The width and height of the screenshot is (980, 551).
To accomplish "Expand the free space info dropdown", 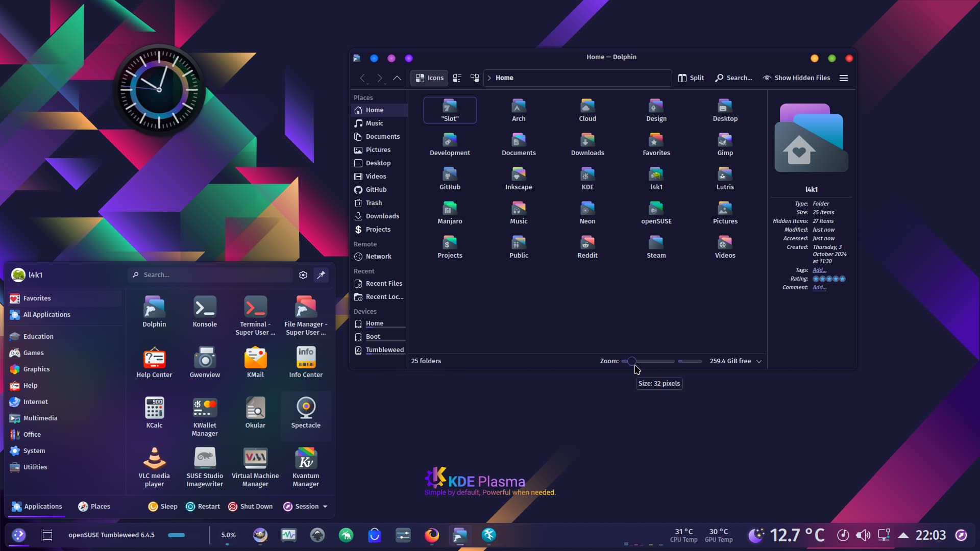I will tap(759, 361).
